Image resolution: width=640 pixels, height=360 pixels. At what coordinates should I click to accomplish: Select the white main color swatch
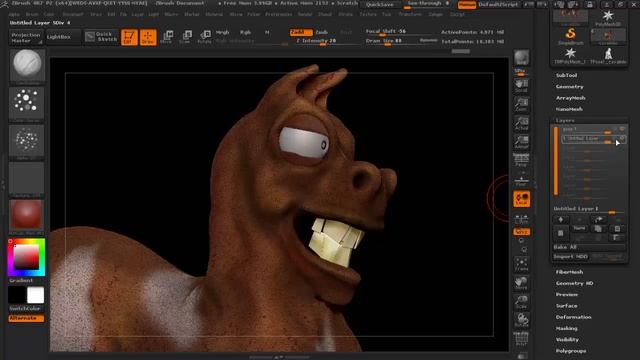pos(36,295)
